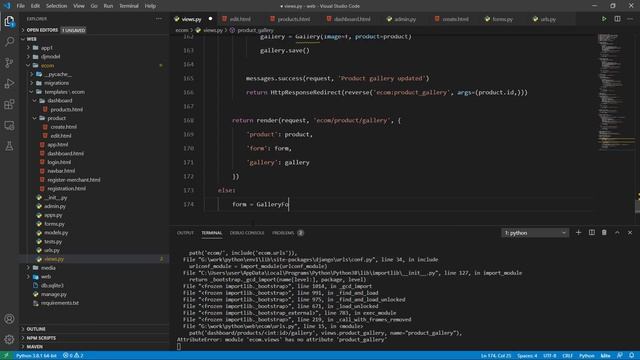Image resolution: width=640 pixels, height=360 pixels.
Task: Open the Testing flask view
Action: (9, 146)
